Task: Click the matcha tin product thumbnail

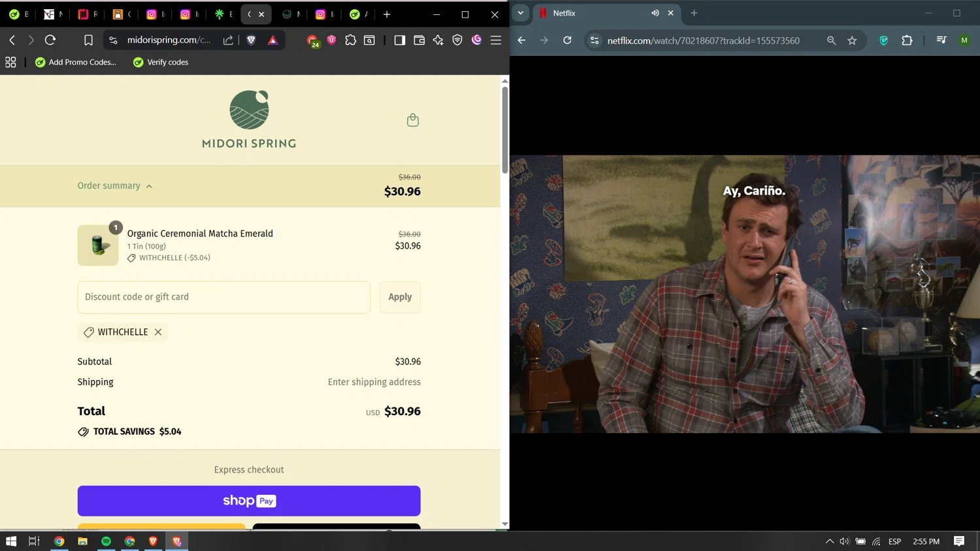Action: 98,245
